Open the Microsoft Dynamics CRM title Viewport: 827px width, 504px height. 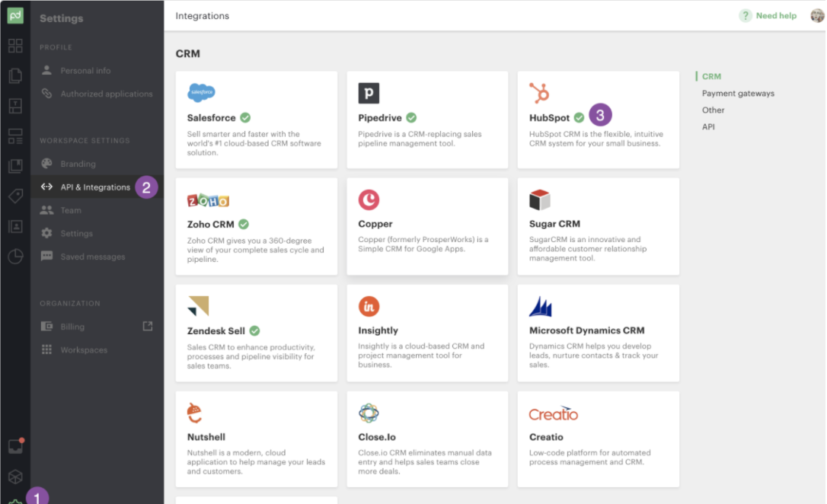click(586, 330)
